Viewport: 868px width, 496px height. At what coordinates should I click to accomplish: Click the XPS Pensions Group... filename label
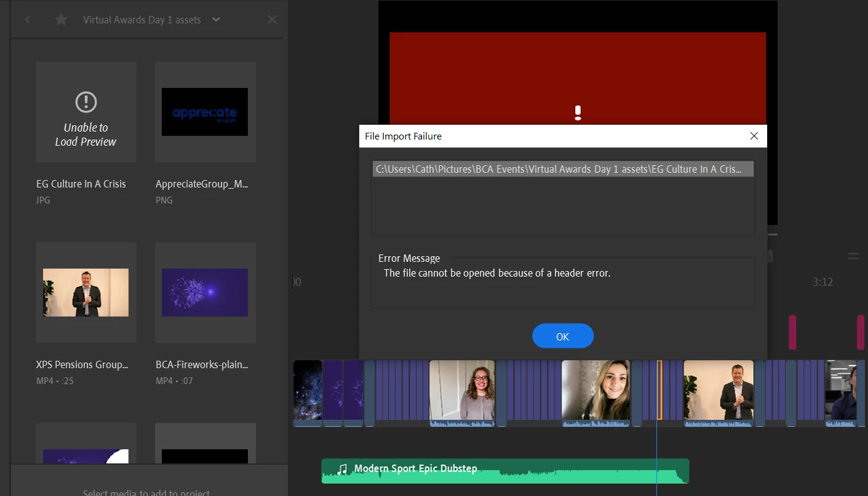[x=82, y=364]
